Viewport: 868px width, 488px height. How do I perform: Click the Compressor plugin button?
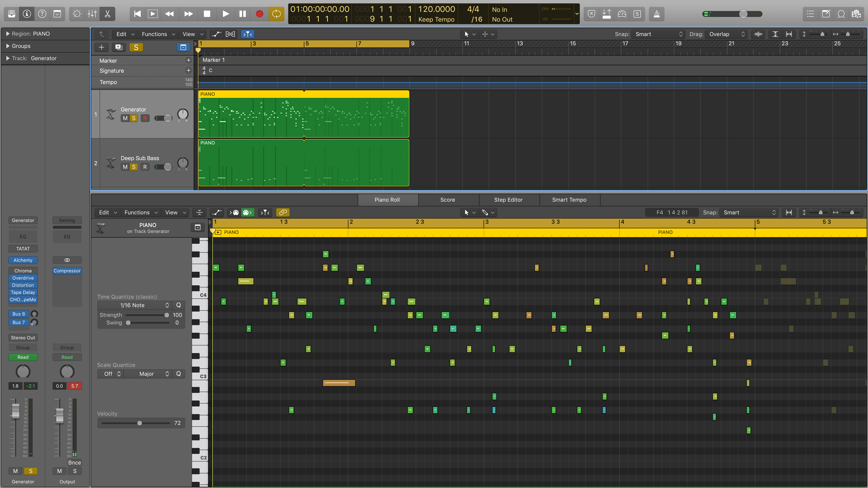(67, 271)
